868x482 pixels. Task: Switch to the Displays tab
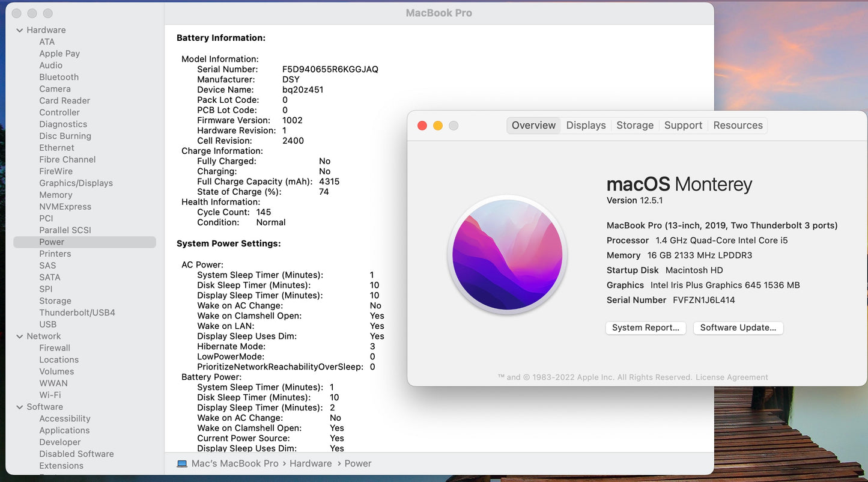coord(586,125)
